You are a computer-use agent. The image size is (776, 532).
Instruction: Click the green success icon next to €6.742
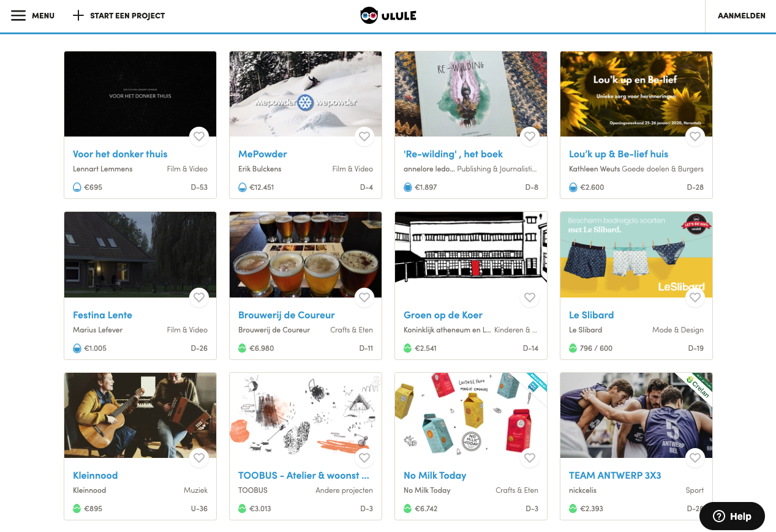(408, 509)
